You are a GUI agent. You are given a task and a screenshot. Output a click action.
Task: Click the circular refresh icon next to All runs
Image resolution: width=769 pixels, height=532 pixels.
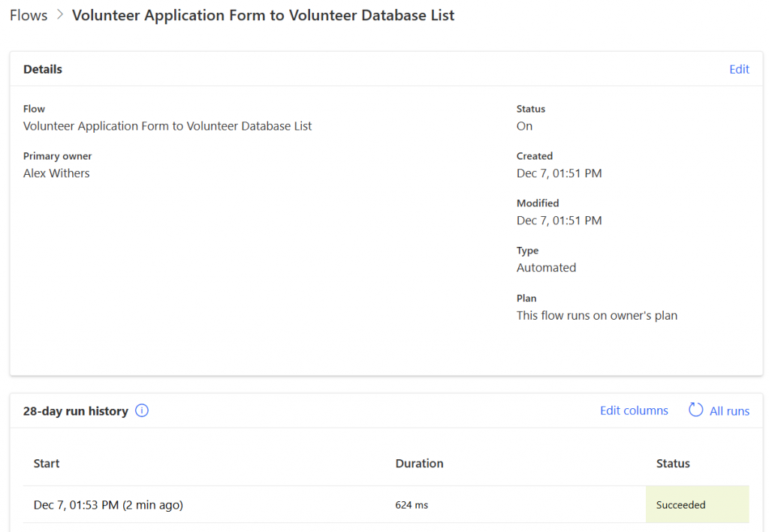[695, 410]
